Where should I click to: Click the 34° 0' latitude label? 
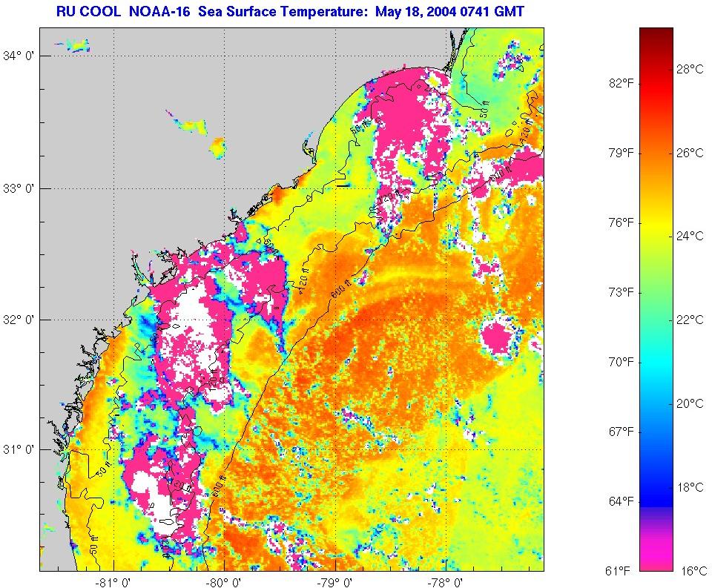[x=18, y=56]
